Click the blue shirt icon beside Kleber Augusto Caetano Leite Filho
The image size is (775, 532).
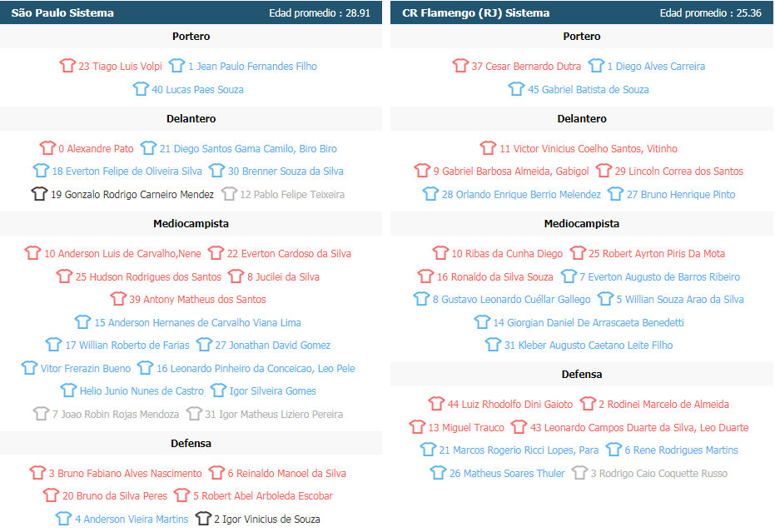pyautogui.click(x=494, y=344)
